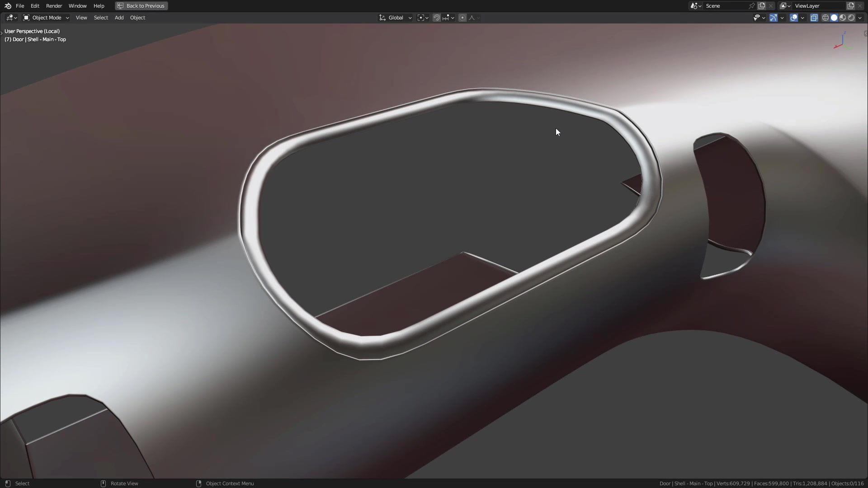Viewport: 868px width, 488px height.
Task: Open the pivot point dropdown
Action: 423,18
